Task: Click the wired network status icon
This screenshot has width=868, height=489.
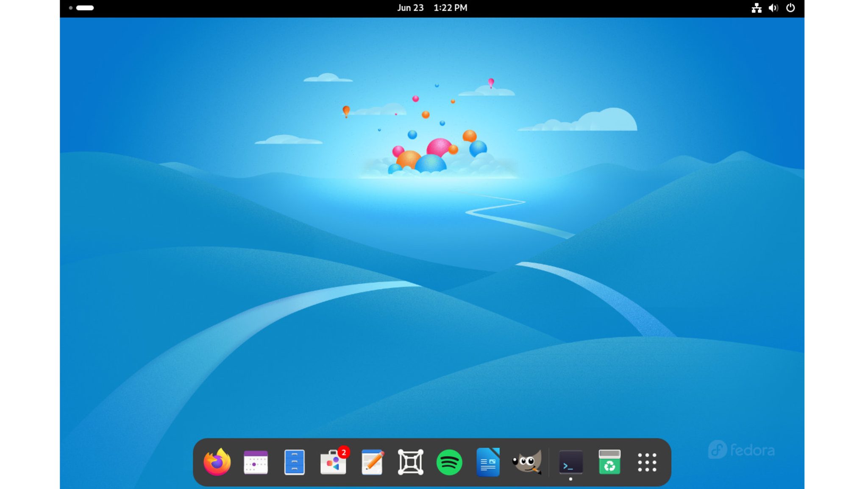Action: coord(757,8)
